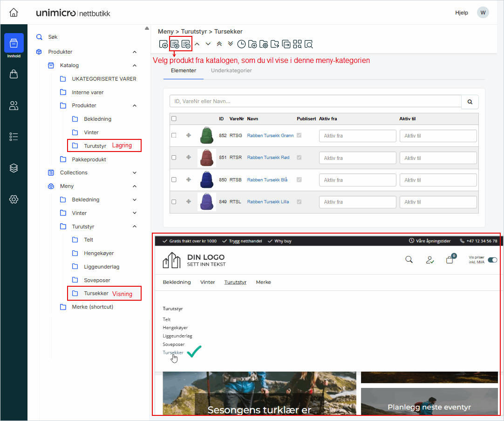Click the remove product from category icon
The image size is (504, 421).
pos(186,44)
